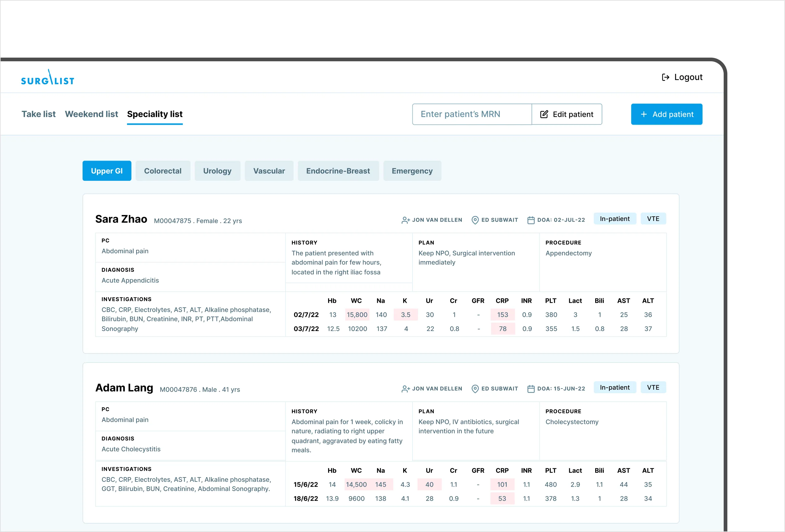Click ED SUBWAIT on Adam Lang's card
The image size is (785, 532).
pos(500,389)
